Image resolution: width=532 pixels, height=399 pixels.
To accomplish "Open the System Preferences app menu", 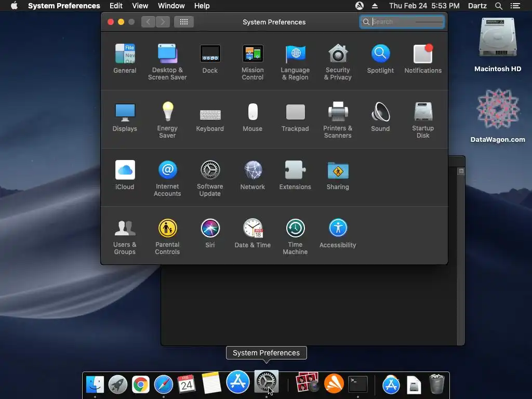I will [64, 6].
